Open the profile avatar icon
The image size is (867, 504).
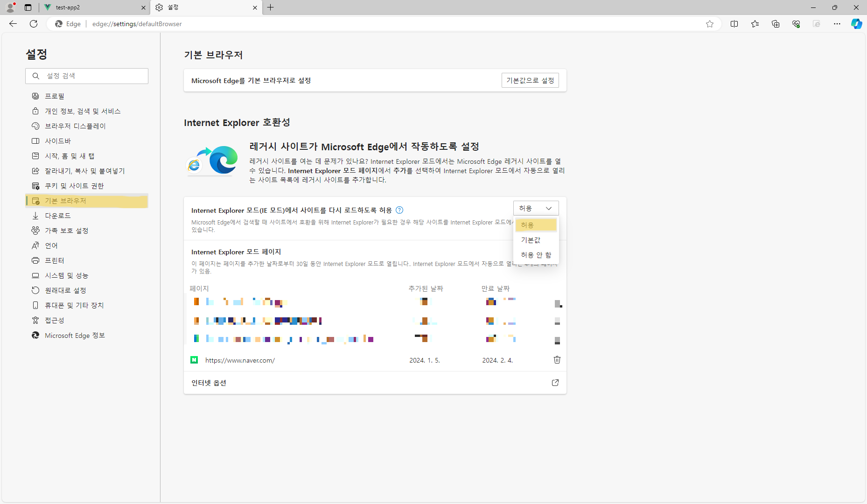coord(10,7)
